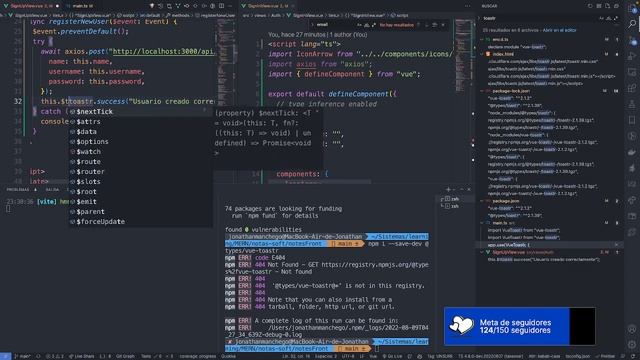The width and height of the screenshot is (640, 360).
Task: Select $route autocomplete suggestion
Action: tap(140, 162)
